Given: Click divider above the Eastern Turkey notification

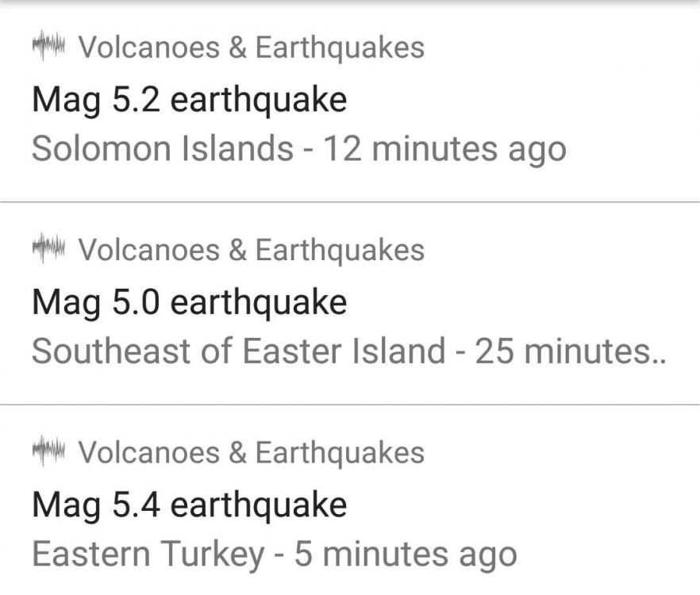Looking at the screenshot, I should 350,405.
